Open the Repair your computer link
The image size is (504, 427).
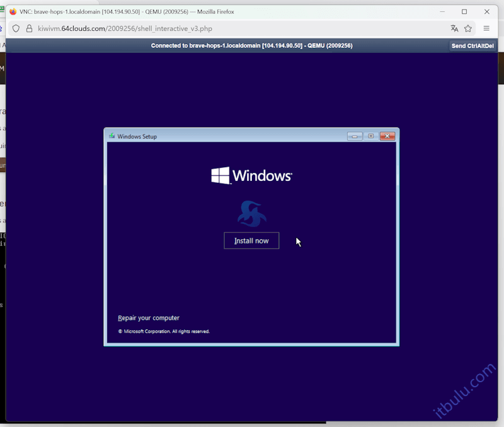point(149,318)
